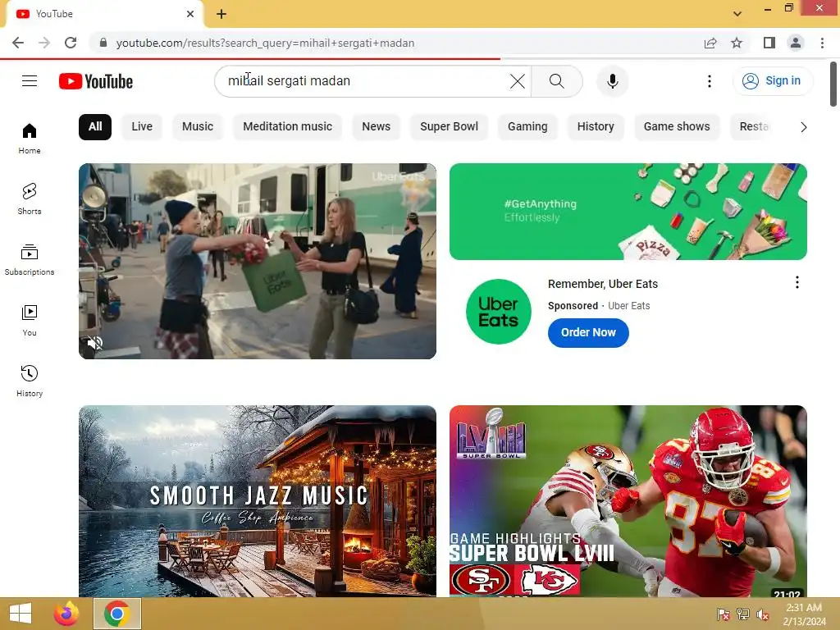Open the You section in the sidebar
840x630 pixels.
30,321
